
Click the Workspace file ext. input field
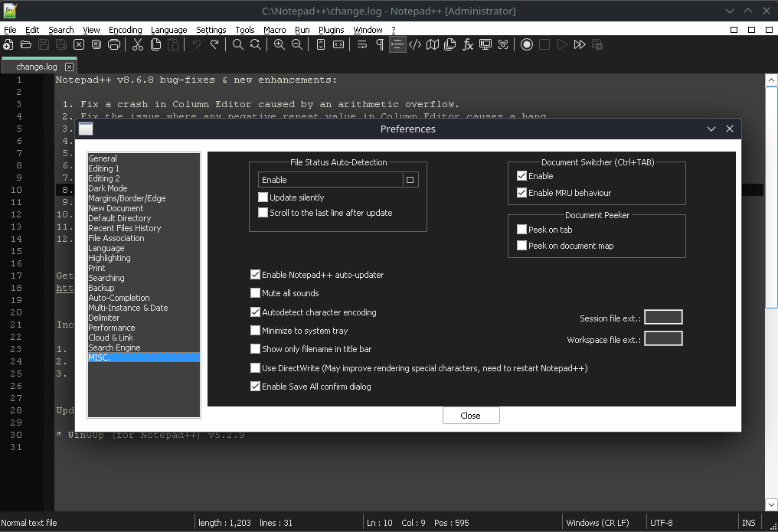663,338
